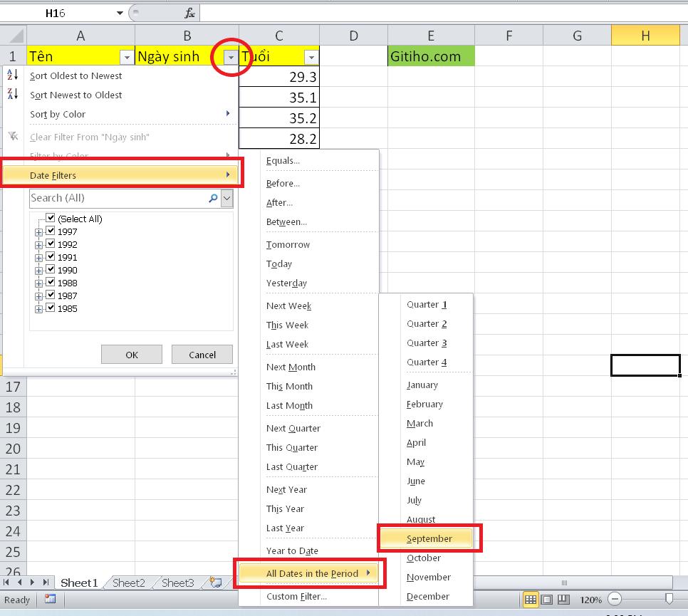Click inside the Search (All) field

107,198
